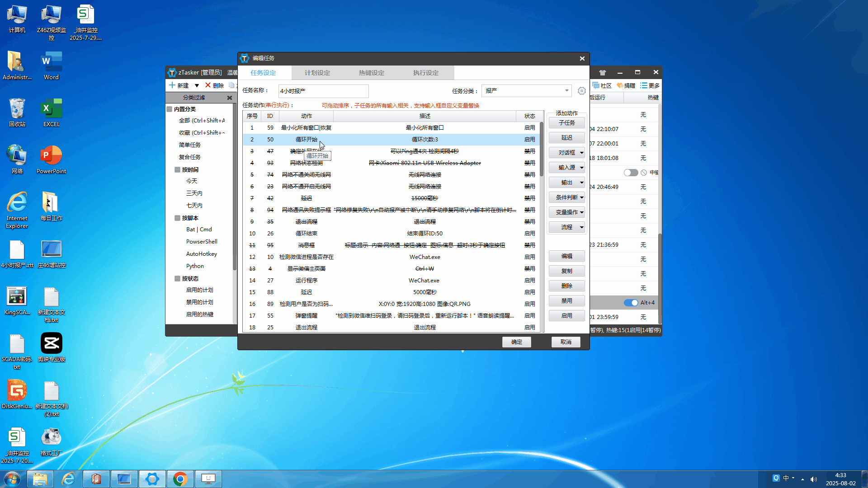This screenshot has width=868, height=488.
Task: Click the disabled circle icon beside 中键
Action: 644,173
